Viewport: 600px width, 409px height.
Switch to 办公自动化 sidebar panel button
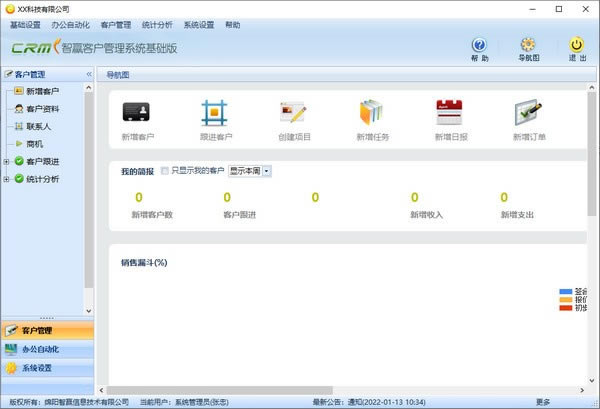tap(47, 349)
